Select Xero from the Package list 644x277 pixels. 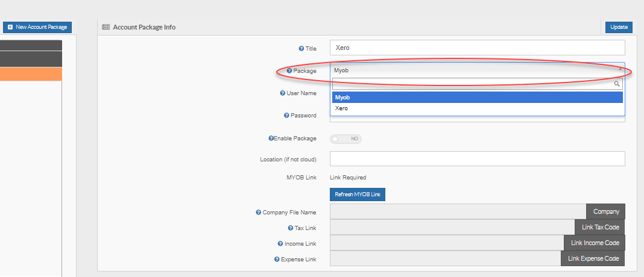477,108
